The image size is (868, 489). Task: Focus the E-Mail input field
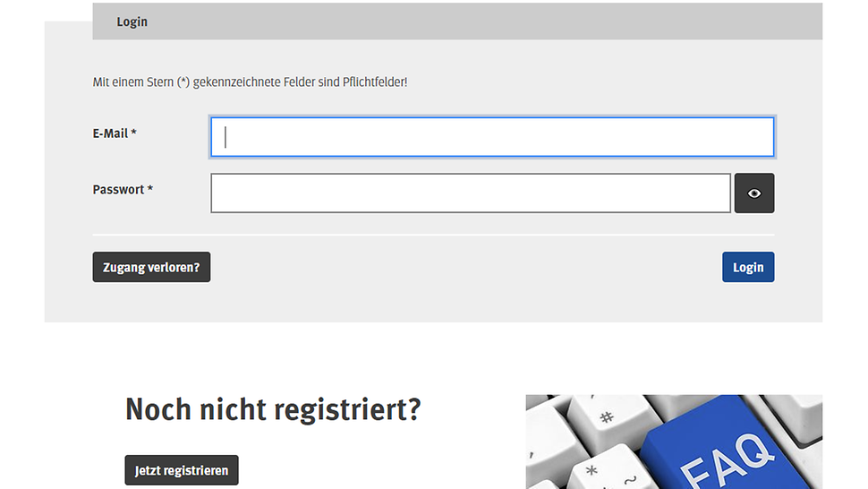click(x=492, y=137)
